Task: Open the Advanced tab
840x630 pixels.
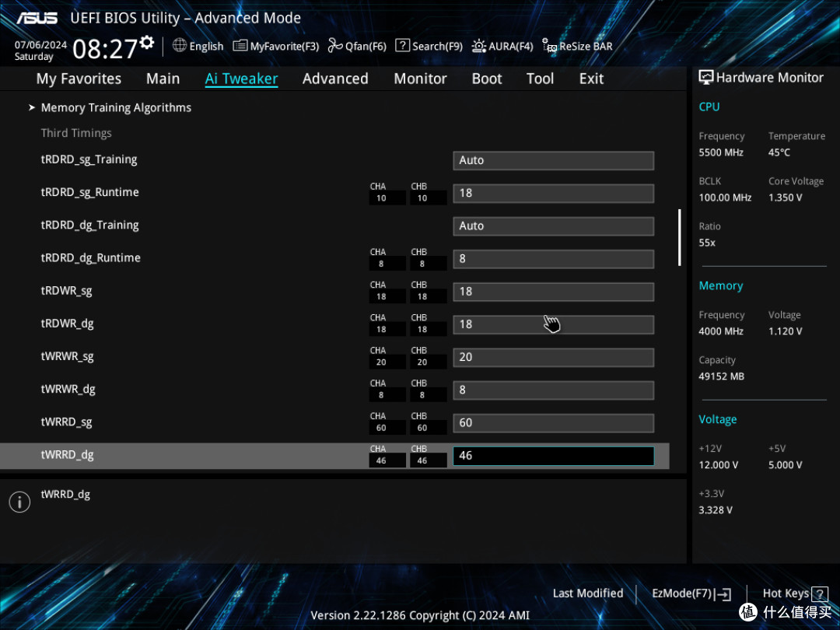Action: 335,79
